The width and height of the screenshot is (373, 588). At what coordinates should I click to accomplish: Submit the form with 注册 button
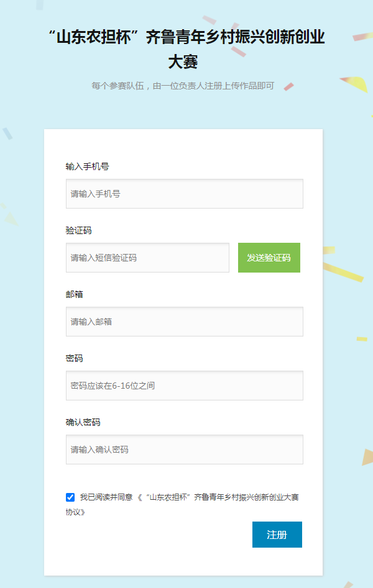tap(277, 535)
